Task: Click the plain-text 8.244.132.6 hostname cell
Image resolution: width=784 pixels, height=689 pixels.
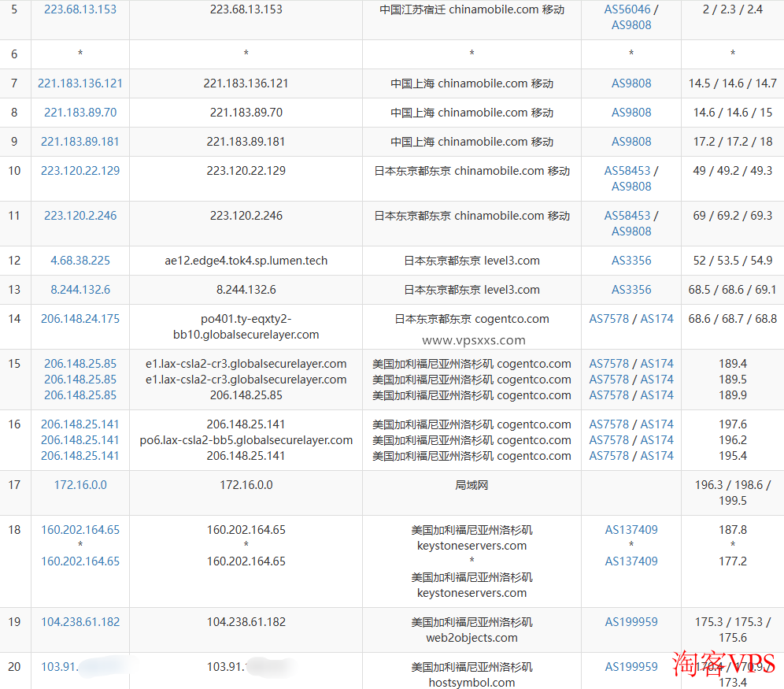Action: [x=246, y=290]
